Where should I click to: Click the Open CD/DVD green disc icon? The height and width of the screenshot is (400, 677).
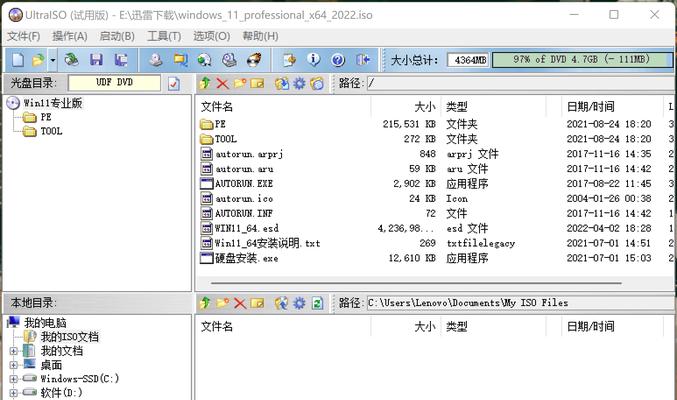[x=72, y=60]
